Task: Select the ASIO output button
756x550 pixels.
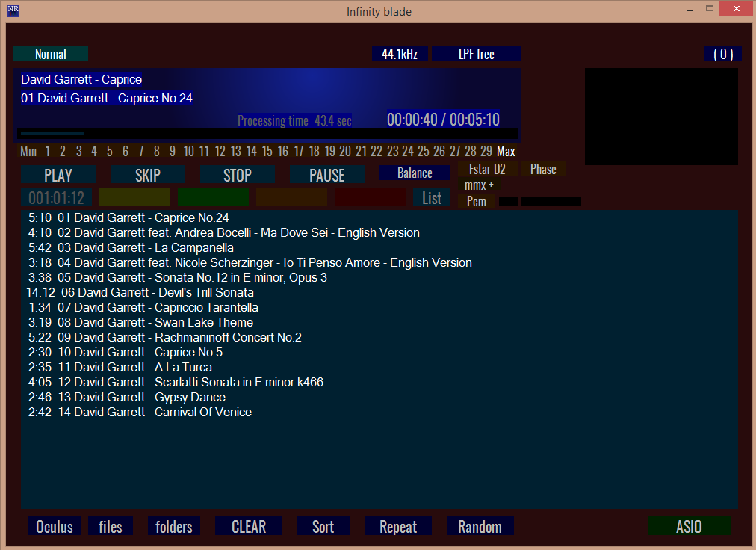Action: [689, 526]
